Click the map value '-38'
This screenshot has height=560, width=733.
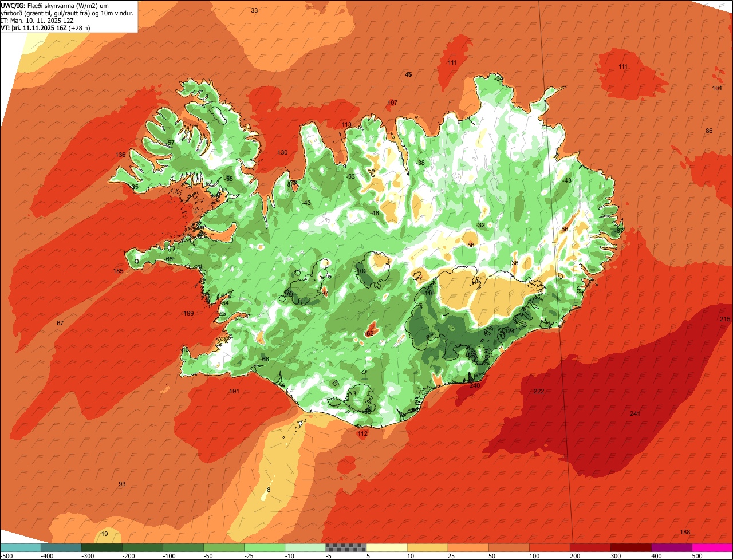pyautogui.click(x=420, y=163)
